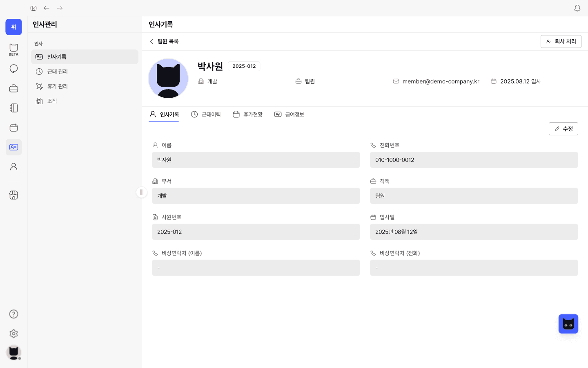Click the 2025-012 badge beside the name
Image resolution: width=588 pixels, height=368 pixels.
244,66
